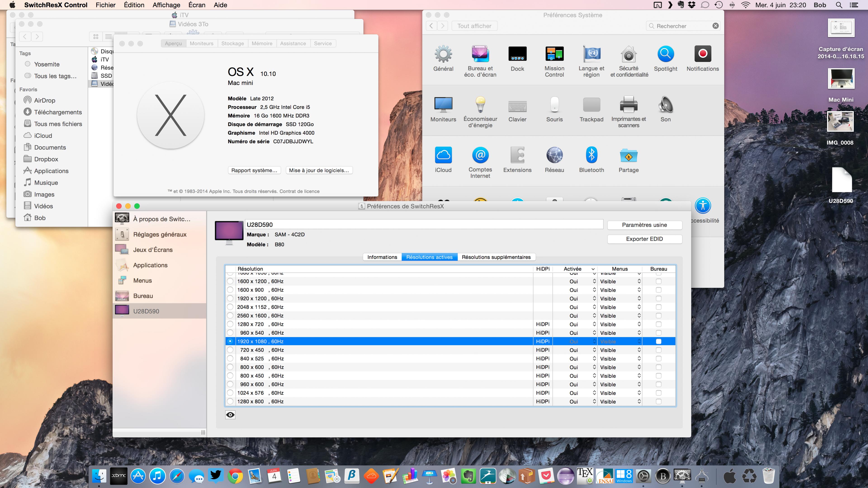Click Tout afficher in Préférences Système
Viewport: 868px width, 488px height.
(474, 26)
